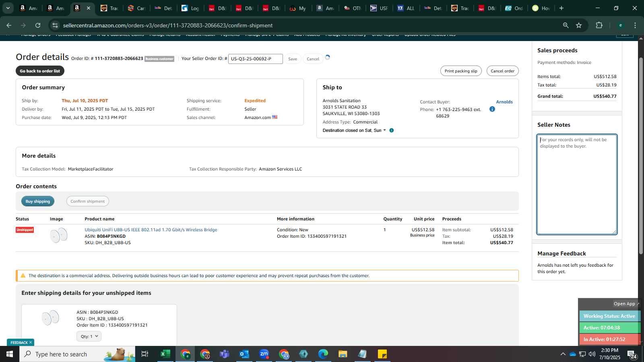Click the product image in the shipping details card
The image size is (644, 362).
click(50, 318)
